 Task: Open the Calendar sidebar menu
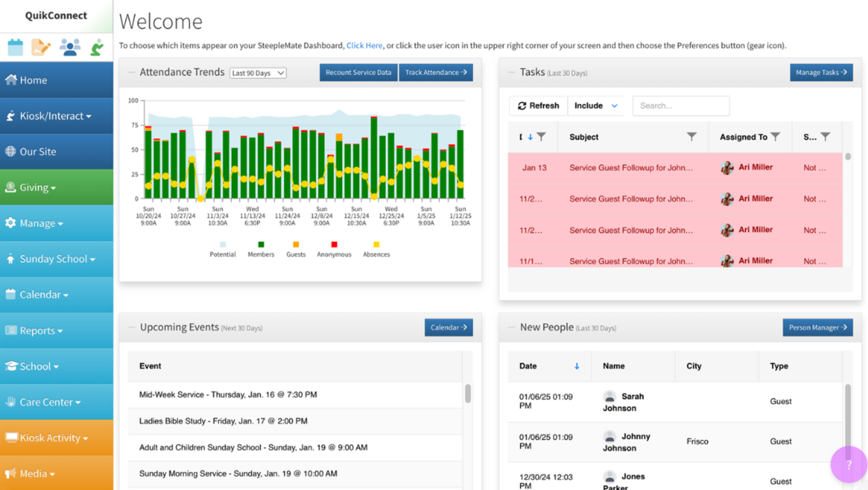coord(56,295)
